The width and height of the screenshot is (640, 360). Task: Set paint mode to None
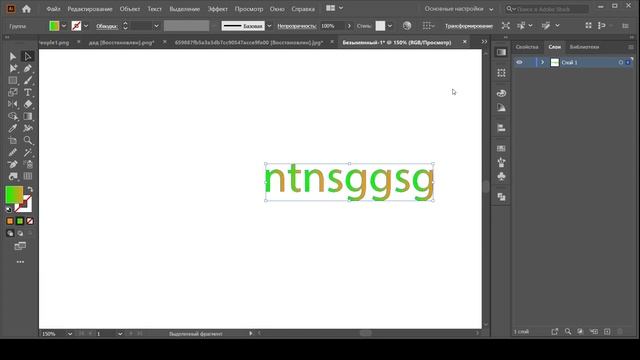click(x=30, y=221)
